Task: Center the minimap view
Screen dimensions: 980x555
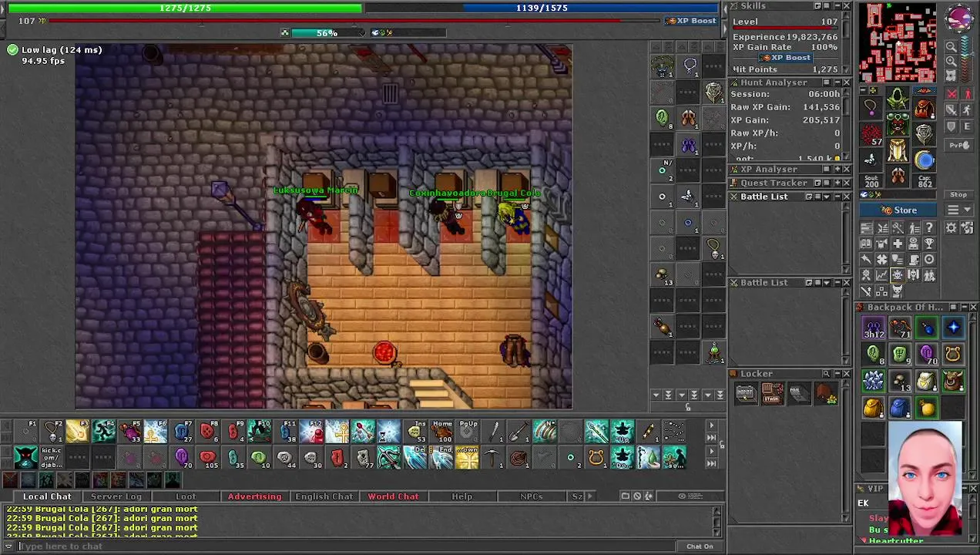Action: coord(951,75)
